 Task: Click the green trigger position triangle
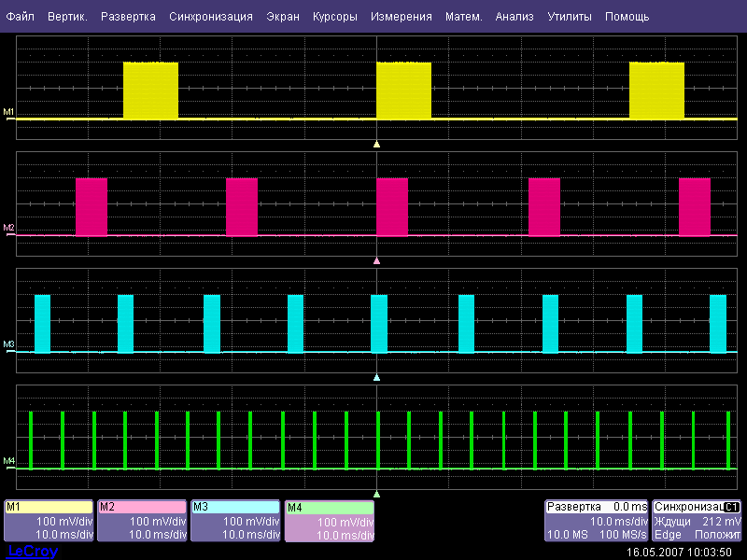tap(376, 493)
